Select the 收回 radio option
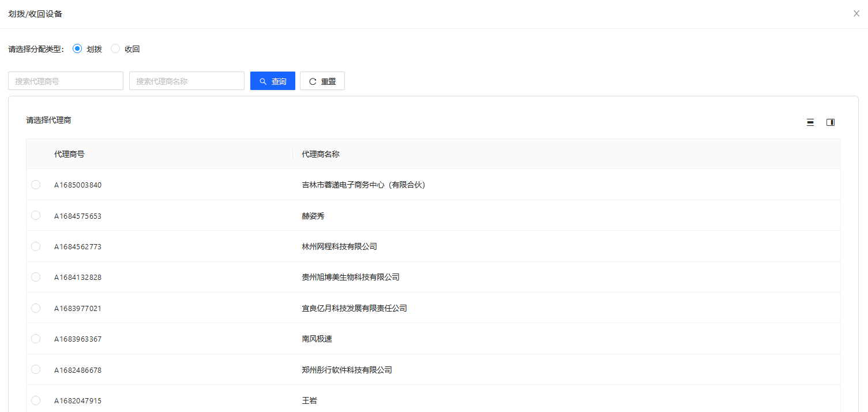The height and width of the screenshot is (412, 868). click(x=115, y=49)
